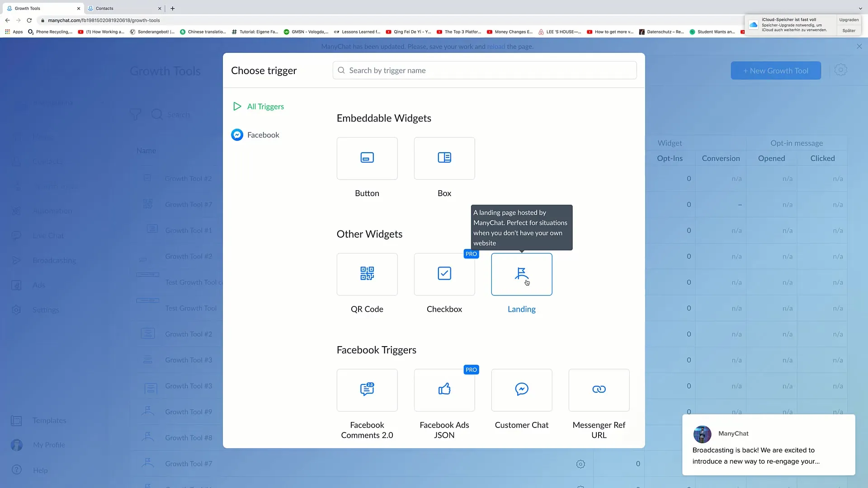This screenshot has width=868, height=488.
Task: Open the Growth Tool #8 row
Action: point(188,438)
